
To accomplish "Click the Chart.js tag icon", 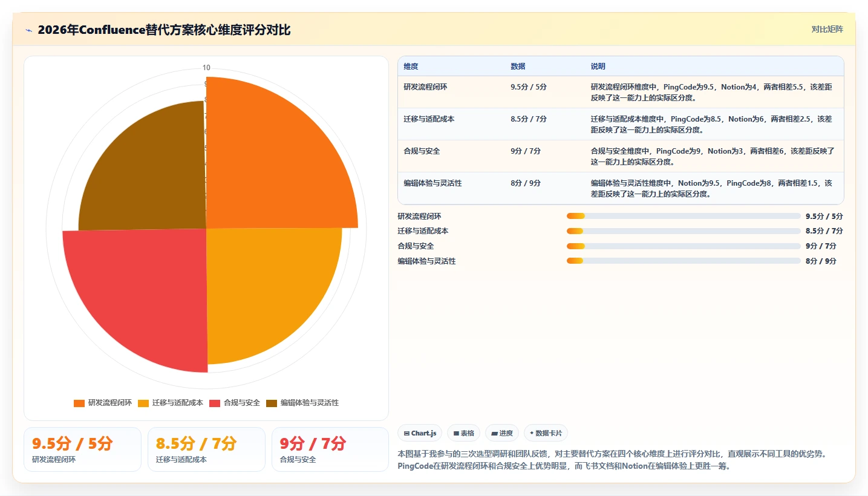I will click(406, 433).
